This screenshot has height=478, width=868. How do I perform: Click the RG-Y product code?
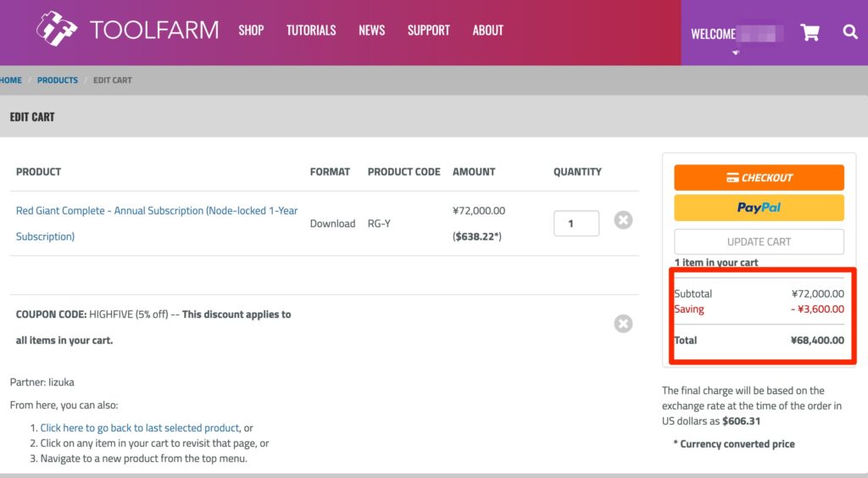coord(379,224)
